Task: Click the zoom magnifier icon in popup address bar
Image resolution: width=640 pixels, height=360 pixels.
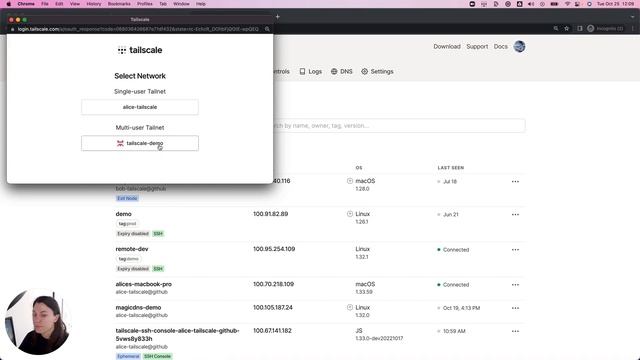Action: (x=267, y=29)
